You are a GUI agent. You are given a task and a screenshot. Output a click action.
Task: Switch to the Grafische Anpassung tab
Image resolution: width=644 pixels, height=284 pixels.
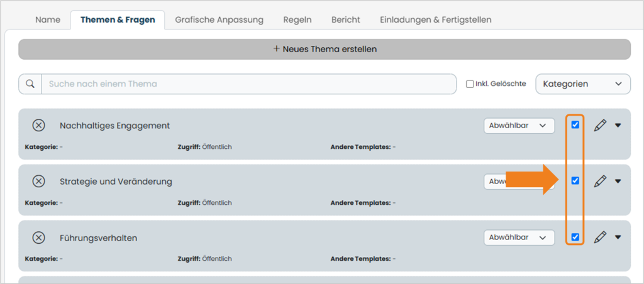pos(219,19)
